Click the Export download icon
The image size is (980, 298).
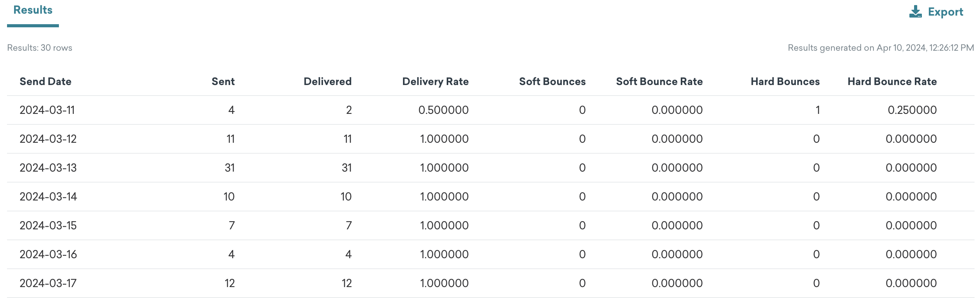915,12
